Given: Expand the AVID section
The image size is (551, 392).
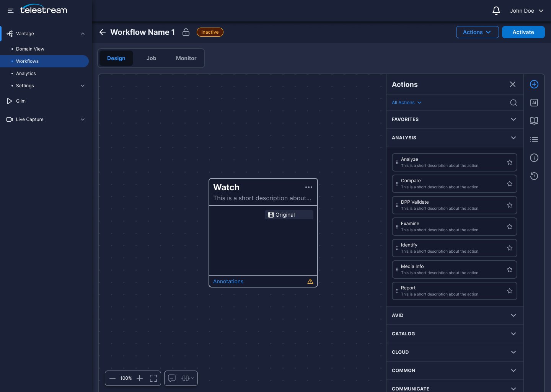Looking at the screenshot, I should [455, 315].
